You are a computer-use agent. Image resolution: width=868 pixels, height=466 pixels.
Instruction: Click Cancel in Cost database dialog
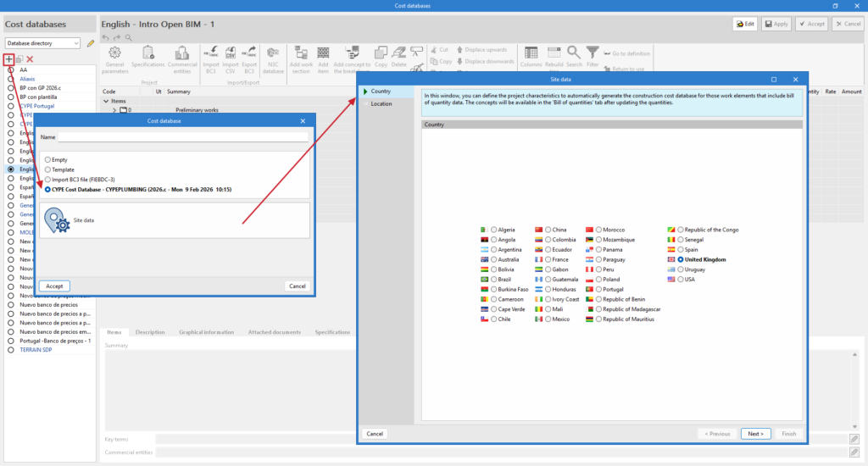point(298,286)
